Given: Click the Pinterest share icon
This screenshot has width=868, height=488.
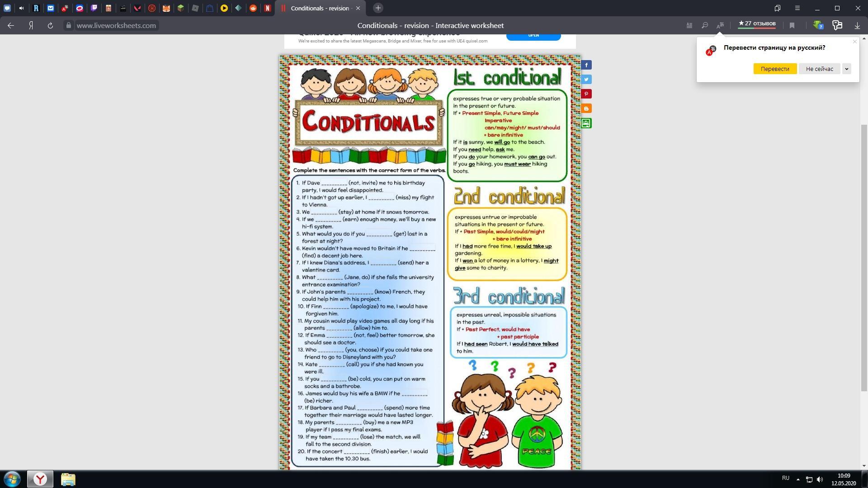Looking at the screenshot, I should tap(586, 94).
